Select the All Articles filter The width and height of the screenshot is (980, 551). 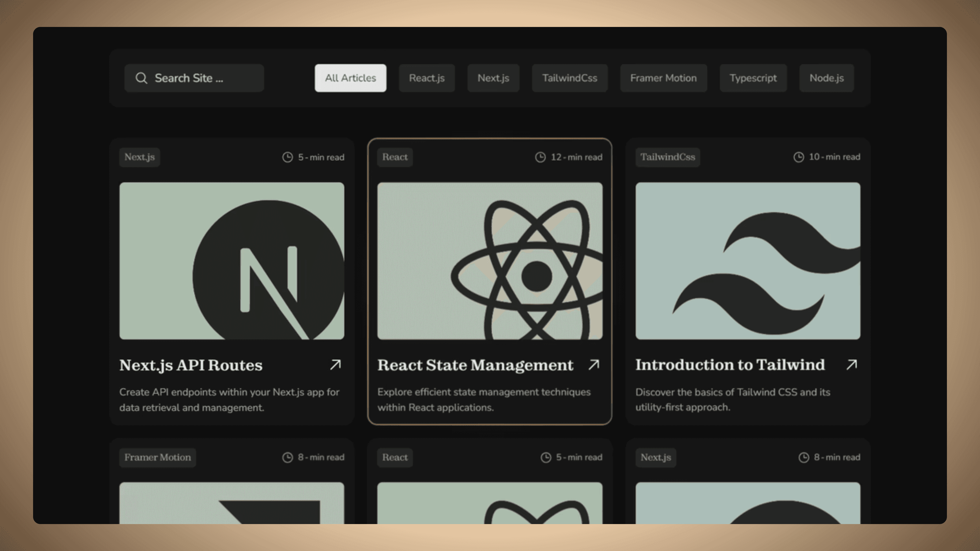tap(350, 78)
